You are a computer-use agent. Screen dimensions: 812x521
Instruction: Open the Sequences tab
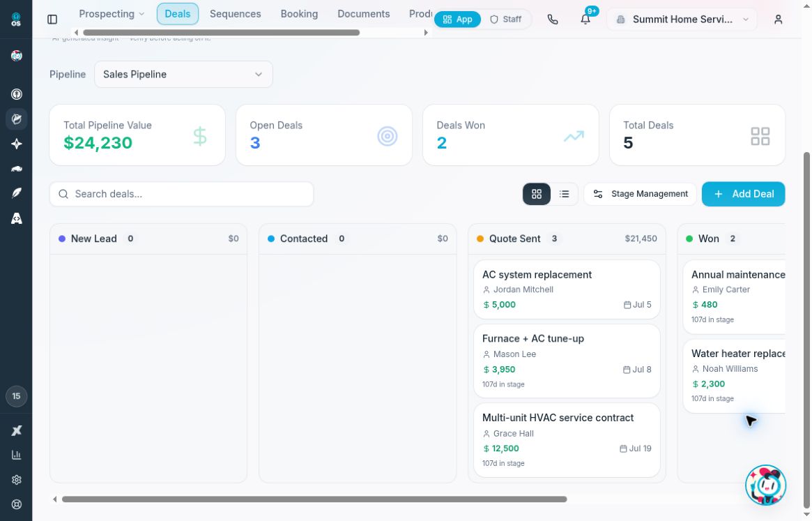pos(235,14)
